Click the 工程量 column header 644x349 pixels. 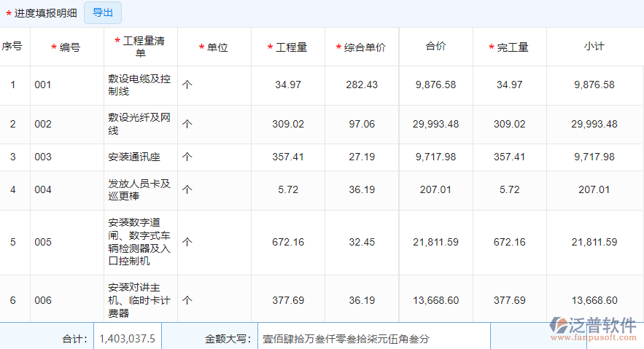[287, 47]
